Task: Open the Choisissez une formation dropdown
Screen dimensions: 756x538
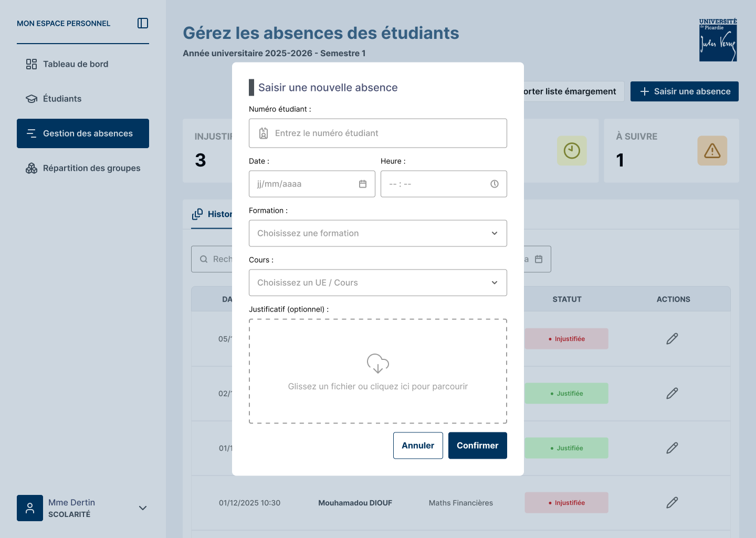Action: [x=377, y=233]
